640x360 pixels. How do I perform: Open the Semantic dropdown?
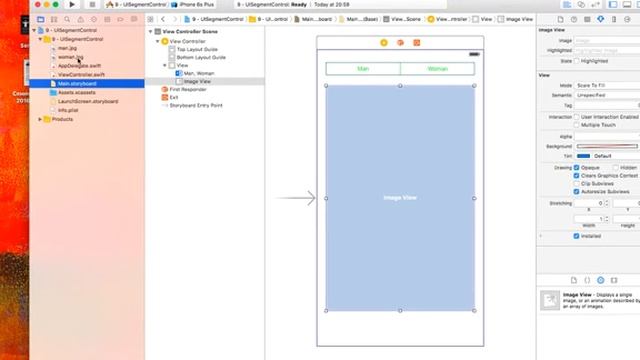607,95
